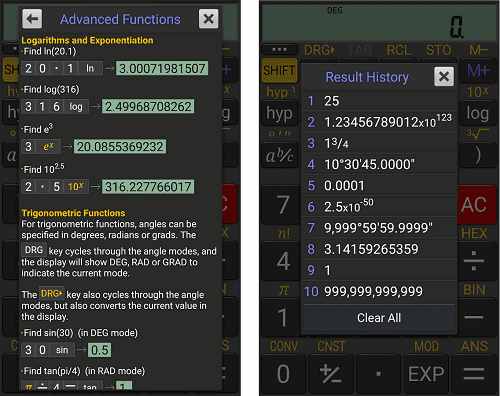Tap the red AC clear key
The image size is (500, 396).
476,205
